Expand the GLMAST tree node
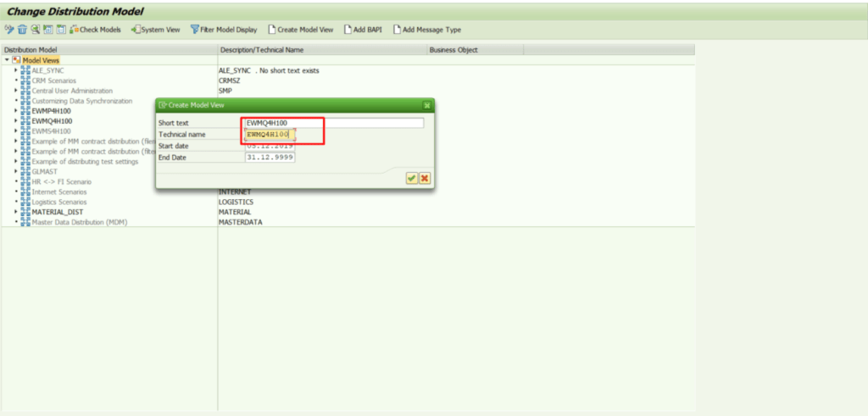 15,171
